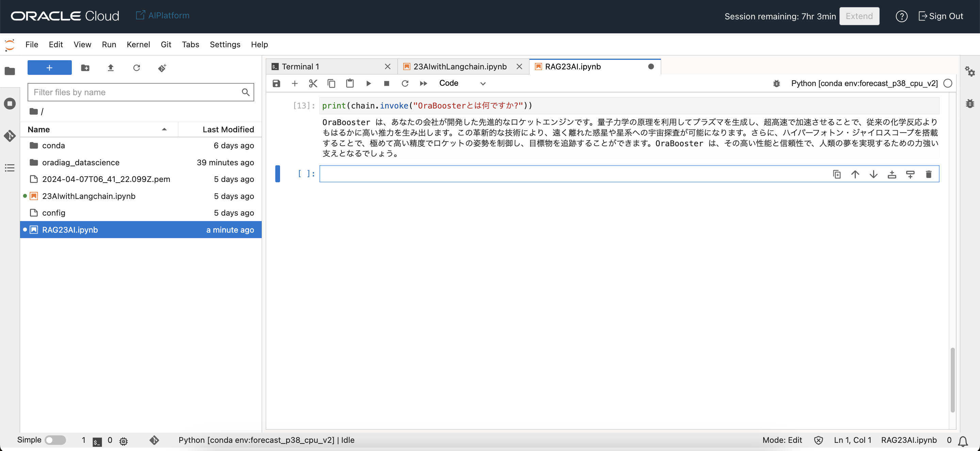The height and width of the screenshot is (451, 980).
Task: Click the Upload files icon
Action: pyautogui.click(x=111, y=68)
